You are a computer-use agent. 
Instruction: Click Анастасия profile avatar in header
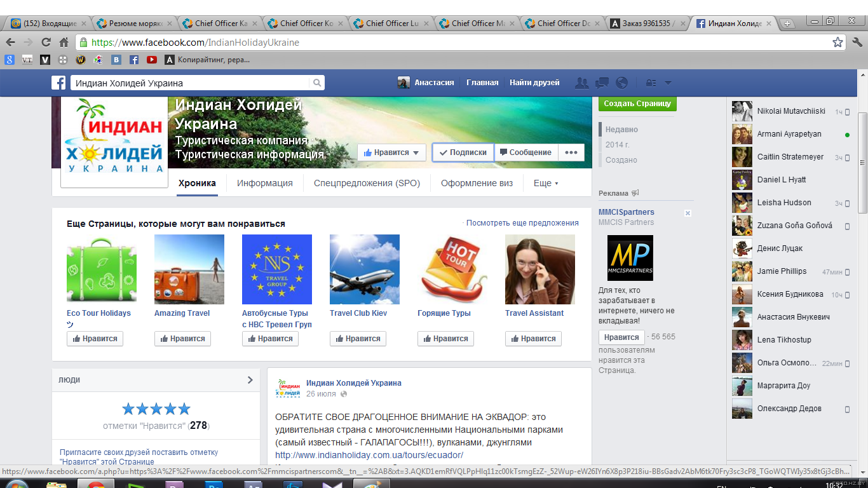pyautogui.click(x=403, y=83)
